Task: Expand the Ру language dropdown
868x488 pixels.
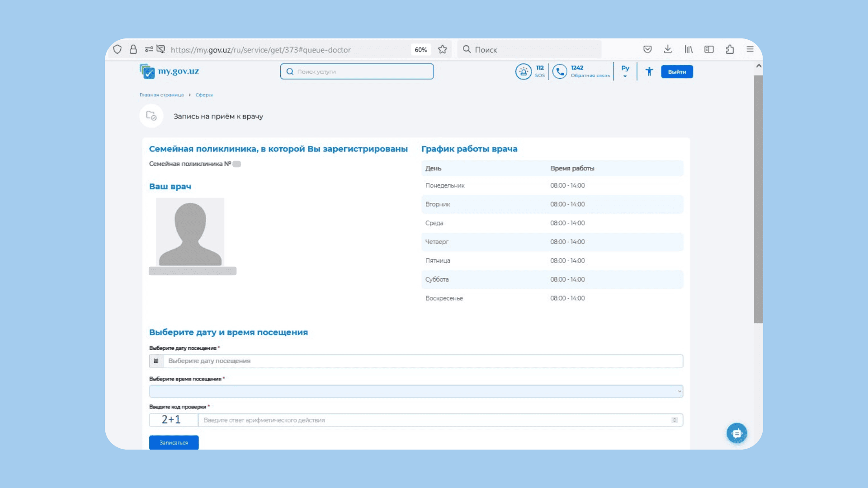Action: 625,71
